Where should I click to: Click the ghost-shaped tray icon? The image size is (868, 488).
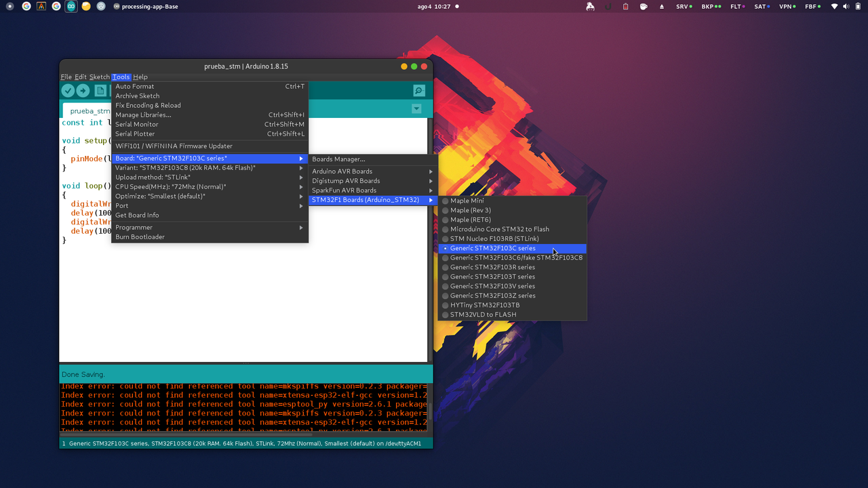tap(590, 6)
